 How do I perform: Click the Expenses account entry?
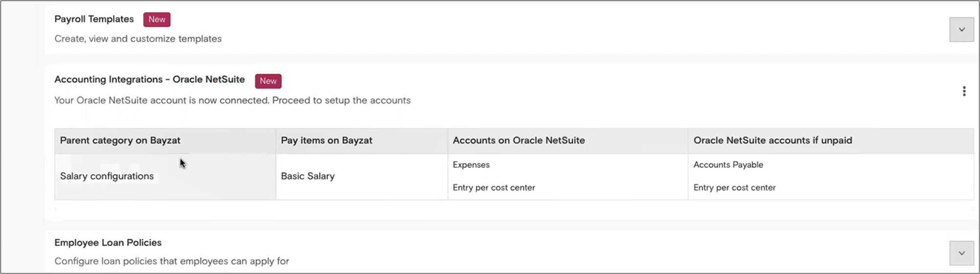(x=471, y=165)
